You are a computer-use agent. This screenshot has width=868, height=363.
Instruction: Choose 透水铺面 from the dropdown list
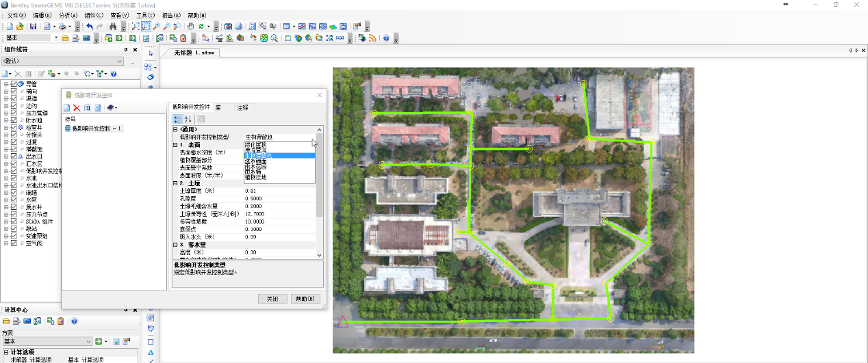coord(280,161)
